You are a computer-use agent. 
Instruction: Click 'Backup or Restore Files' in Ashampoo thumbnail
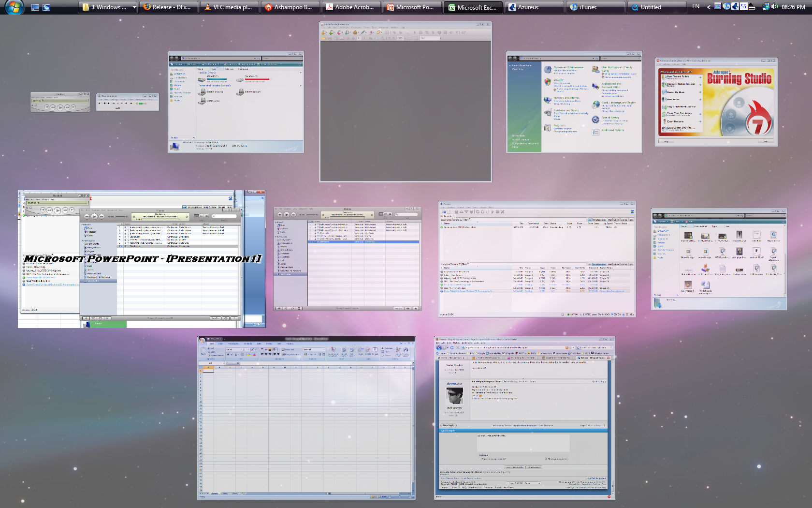point(681,84)
